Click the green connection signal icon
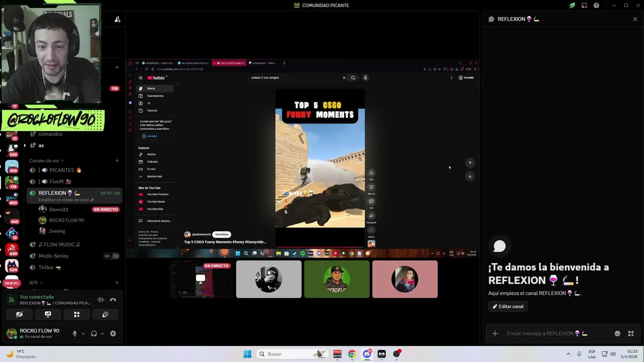This screenshot has height=362, width=644. point(11,300)
